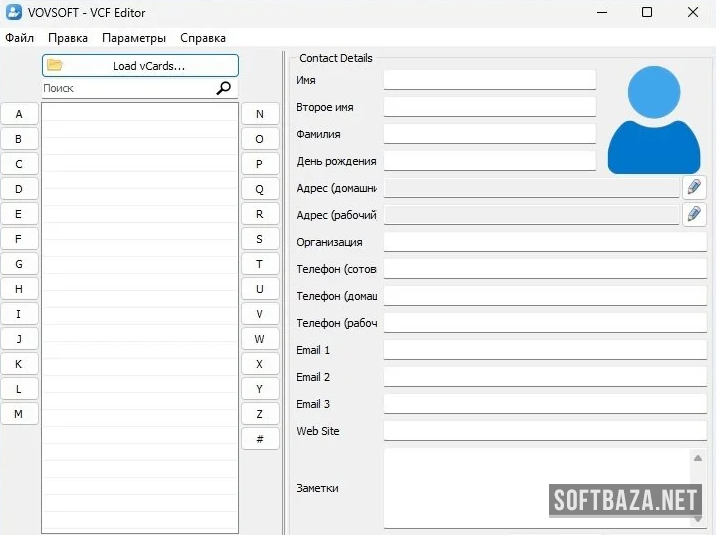Image resolution: width=716 pixels, height=535 pixels.
Task: Click the edit pencil icon for home address
Action: 694,188
